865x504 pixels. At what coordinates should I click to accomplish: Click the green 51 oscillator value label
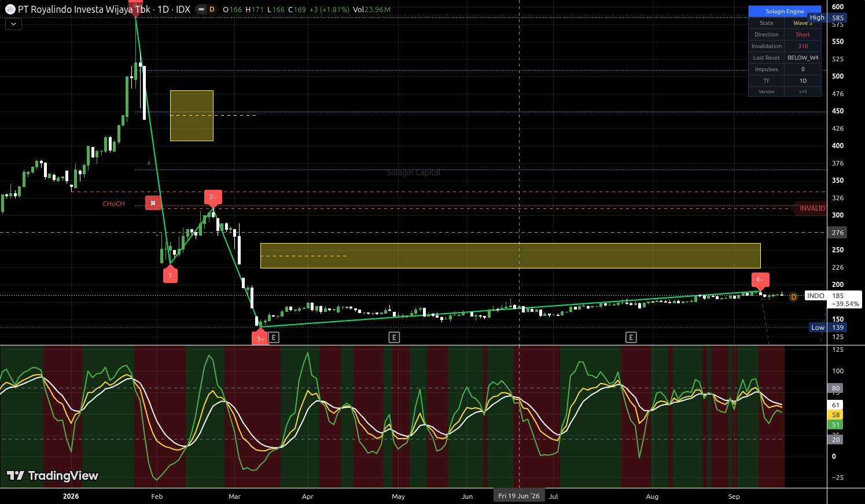pos(836,425)
